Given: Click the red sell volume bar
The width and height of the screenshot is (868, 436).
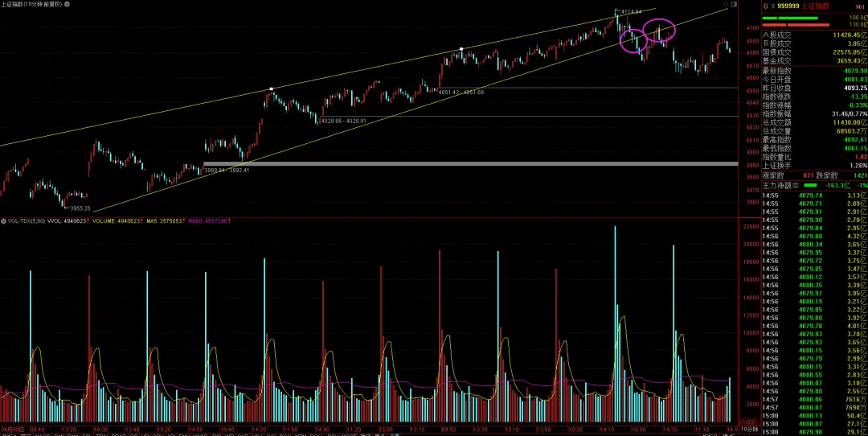Looking at the screenshot, I should pyautogui.click(x=796, y=24).
